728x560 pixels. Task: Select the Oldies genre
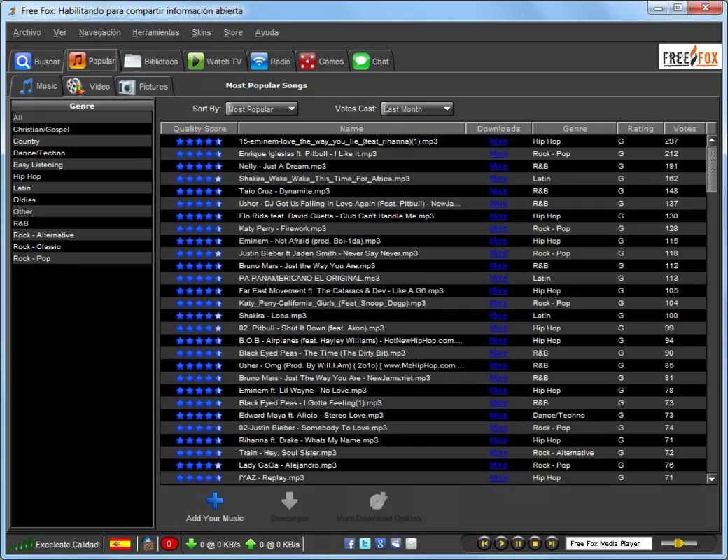click(82, 199)
